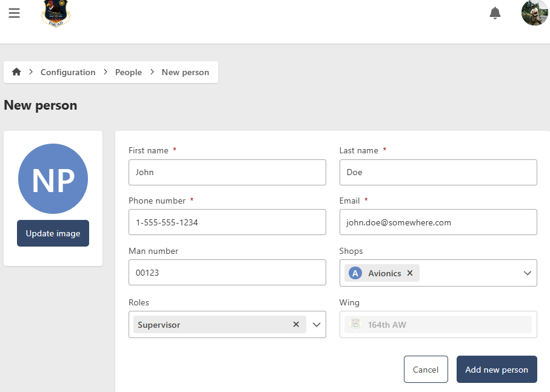
Task: Select the Phone number input
Action: [x=227, y=222]
